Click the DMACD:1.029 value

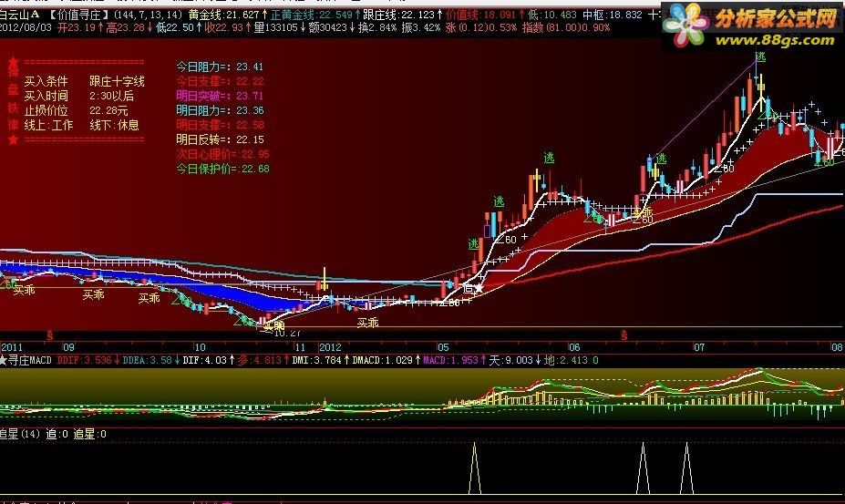tap(382, 360)
